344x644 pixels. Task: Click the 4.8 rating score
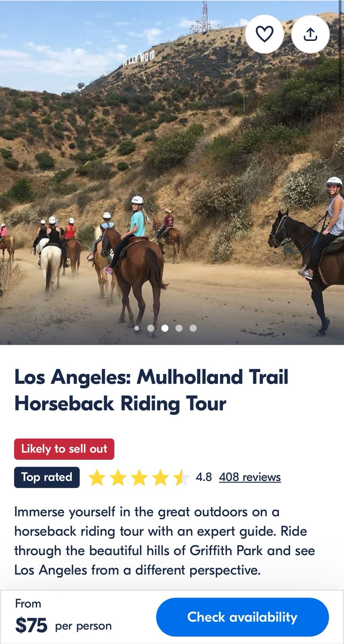point(204,477)
